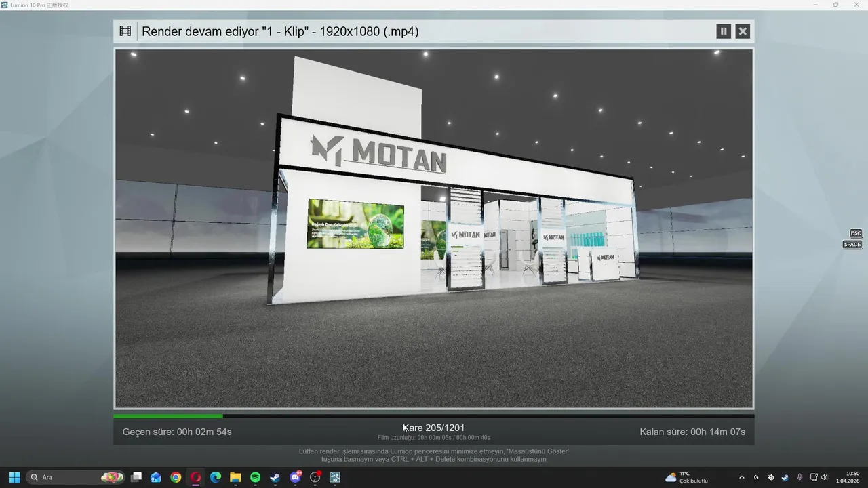The height and width of the screenshot is (488, 868).
Task: Click the microphone tray icon
Action: 800,477
